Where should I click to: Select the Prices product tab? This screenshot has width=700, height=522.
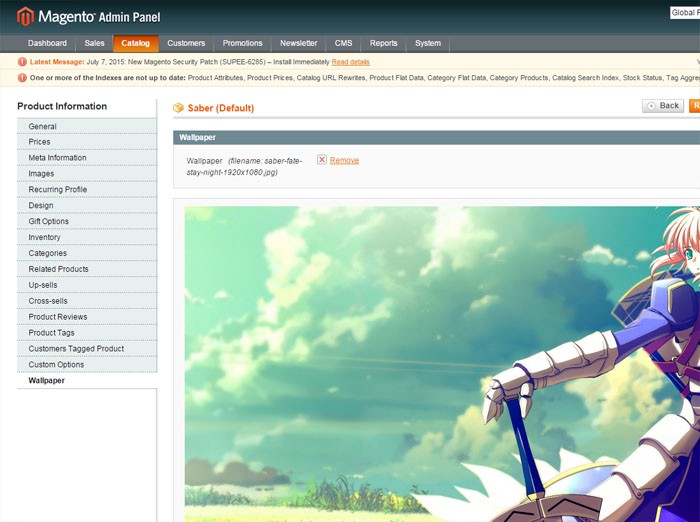pos(87,142)
